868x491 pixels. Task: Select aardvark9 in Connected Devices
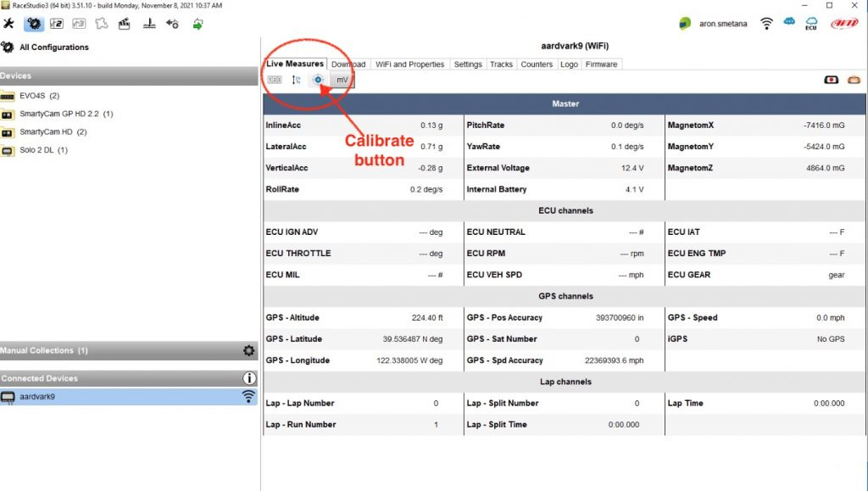129,396
